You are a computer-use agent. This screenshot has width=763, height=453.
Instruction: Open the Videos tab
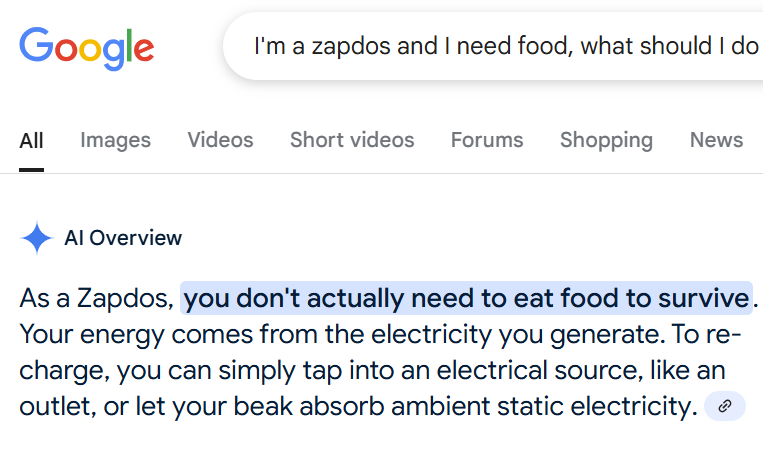pos(220,140)
